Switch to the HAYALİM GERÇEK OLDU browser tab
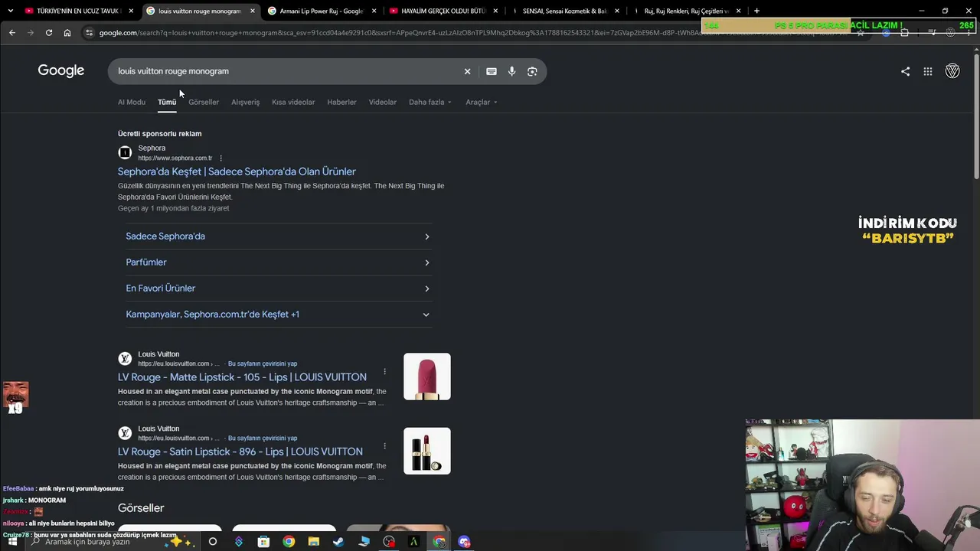Screen dimensions: 980x551 [x=443, y=11]
